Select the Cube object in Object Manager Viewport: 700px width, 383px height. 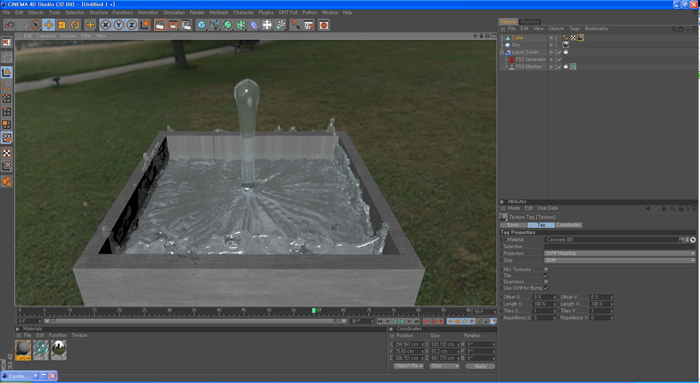(x=517, y=37)
